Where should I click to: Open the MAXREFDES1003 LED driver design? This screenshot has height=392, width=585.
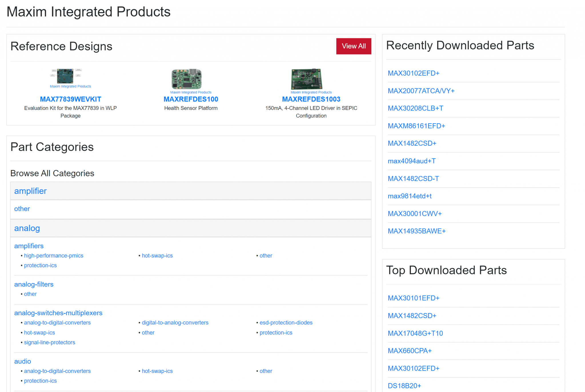click(x=311, y=99)
